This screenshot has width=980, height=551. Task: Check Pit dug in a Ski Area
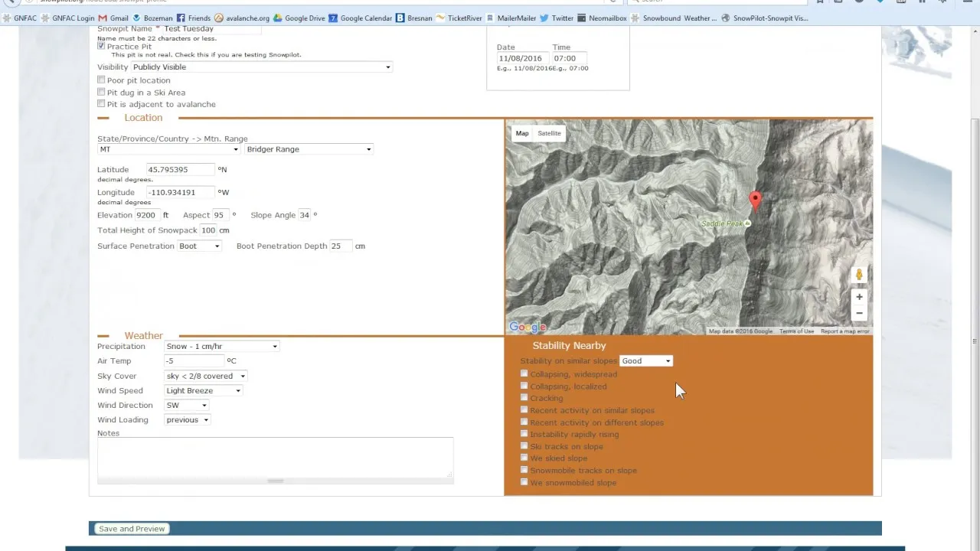(101, 92)
